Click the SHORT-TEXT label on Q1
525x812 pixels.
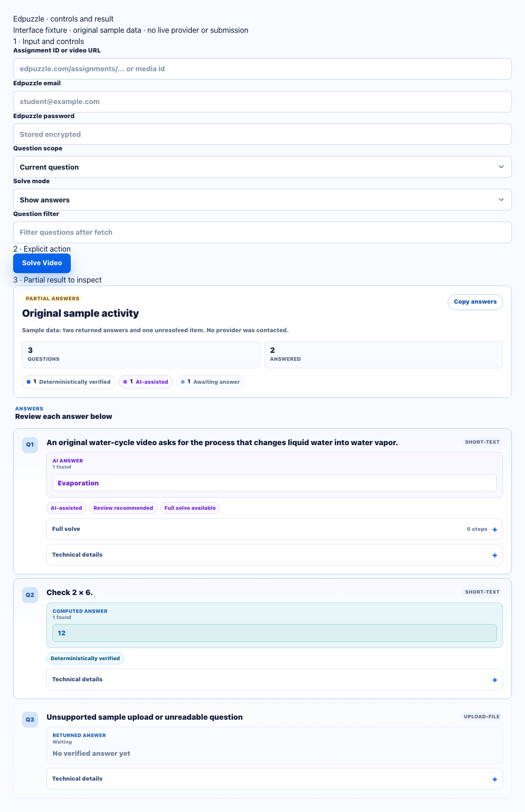click(x=482, y=442)
